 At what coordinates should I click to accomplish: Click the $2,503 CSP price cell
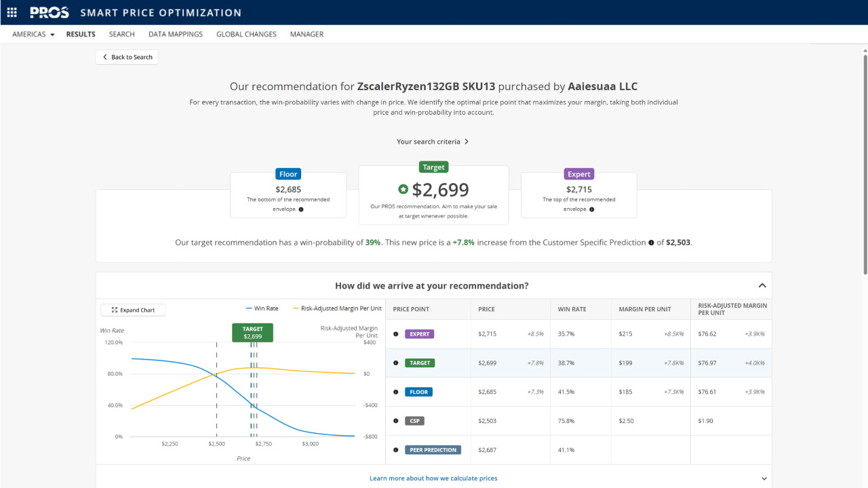[488, 421]
